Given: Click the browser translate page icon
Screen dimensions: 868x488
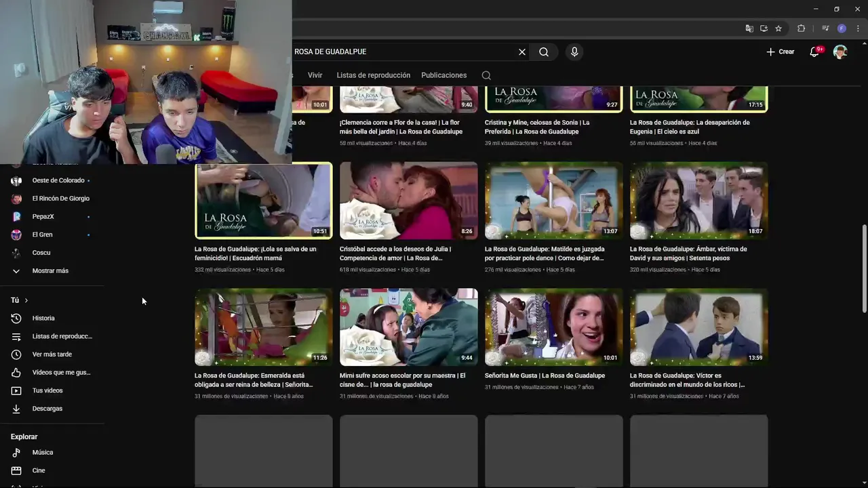Looking at the screenshot, I should (749, 28).
